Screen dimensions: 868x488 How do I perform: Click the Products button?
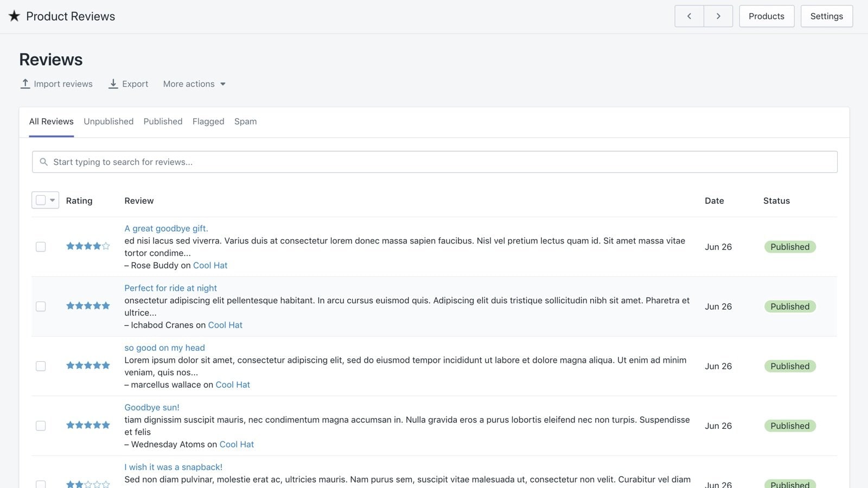click(766, 16)
